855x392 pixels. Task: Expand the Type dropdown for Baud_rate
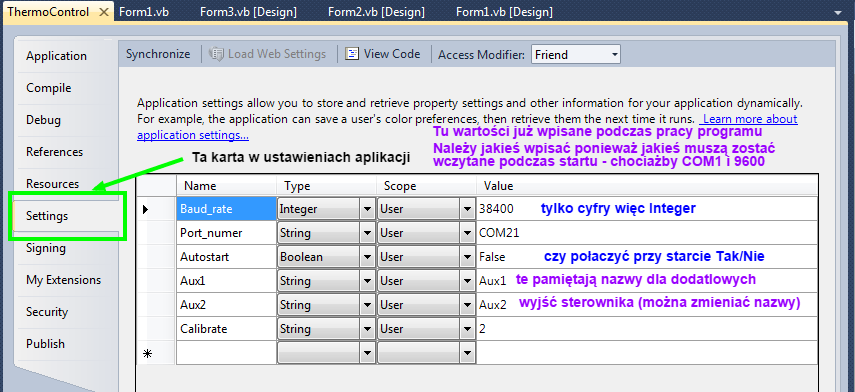366,209
